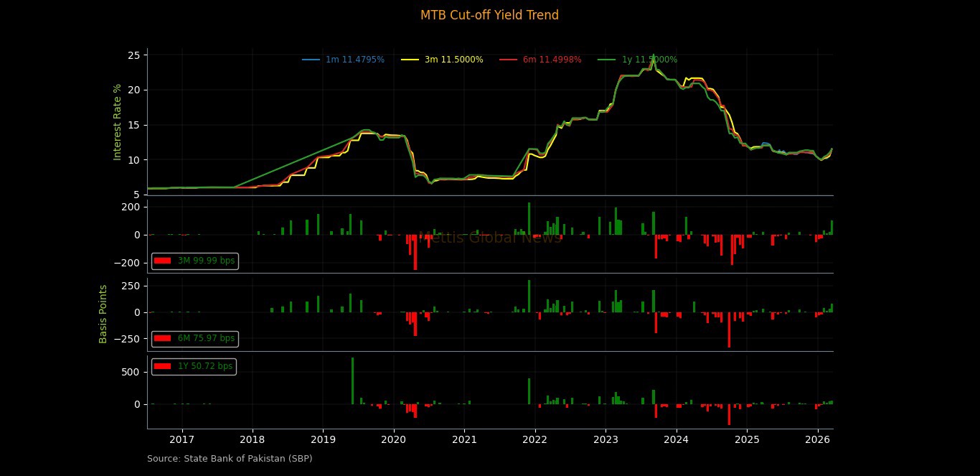Click the 3M 99.99 bps legend label
The height and width of the screenshot is (476, 980).
pyautogui.click(x=206, y=261)
